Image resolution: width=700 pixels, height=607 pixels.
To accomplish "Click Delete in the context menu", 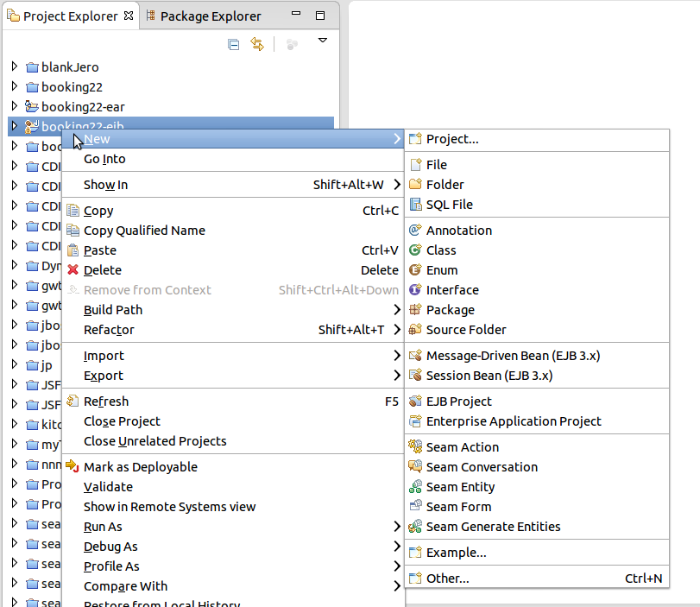I will 102,270.
